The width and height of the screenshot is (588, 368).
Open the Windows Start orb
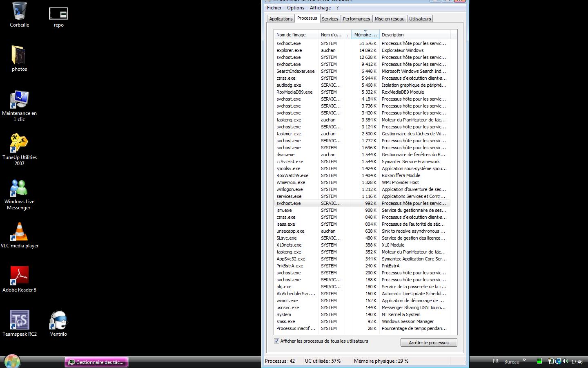click(x=12, y=361)
